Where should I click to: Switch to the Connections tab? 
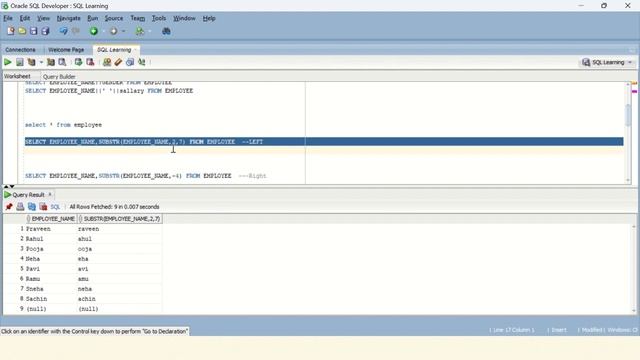pos(20,50)
